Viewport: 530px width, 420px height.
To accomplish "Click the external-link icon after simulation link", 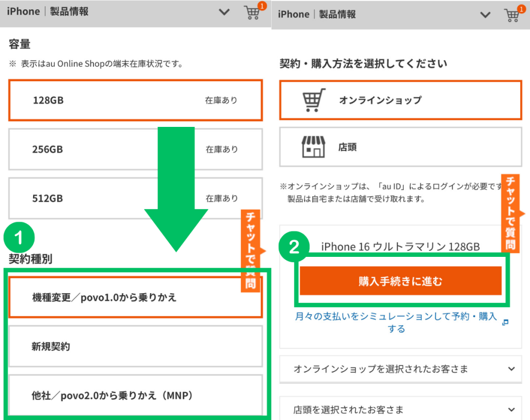I will (x=505, y=322).
